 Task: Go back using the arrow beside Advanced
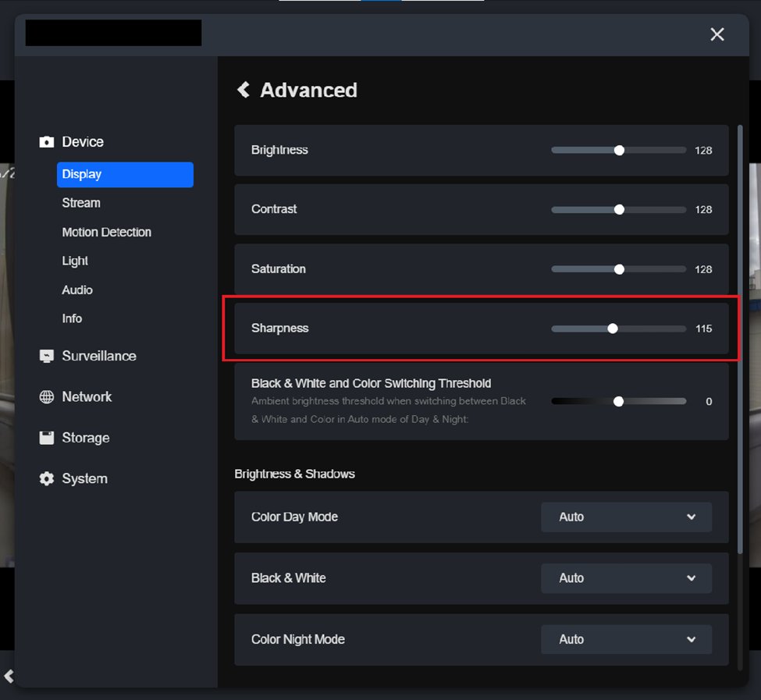point(244,90)
